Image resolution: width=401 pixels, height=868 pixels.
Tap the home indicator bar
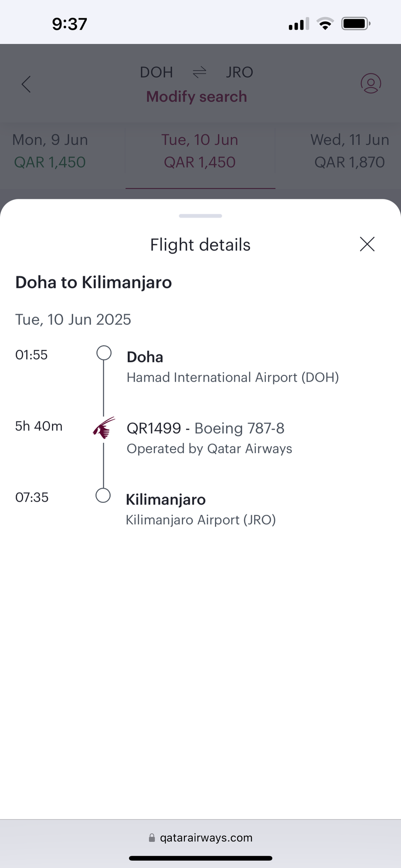[x=200, y=858]
